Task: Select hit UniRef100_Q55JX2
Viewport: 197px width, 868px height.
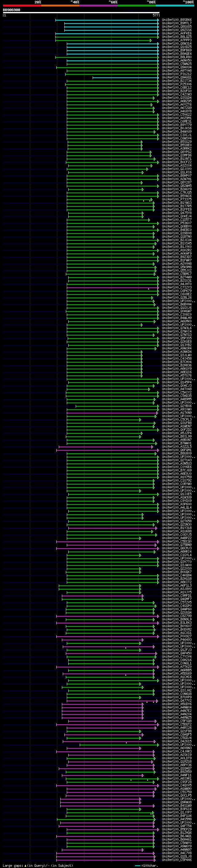Action: click(x=176, y=270)
